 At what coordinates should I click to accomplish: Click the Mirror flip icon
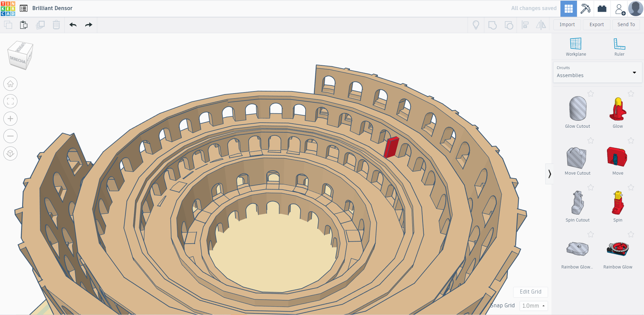coord(541,25)
